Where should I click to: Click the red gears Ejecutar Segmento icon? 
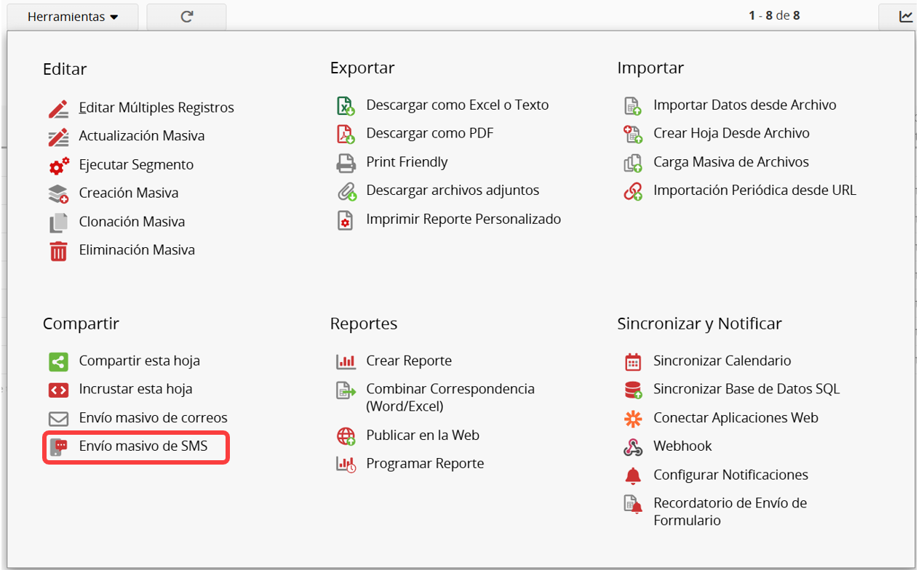[58, 165]
